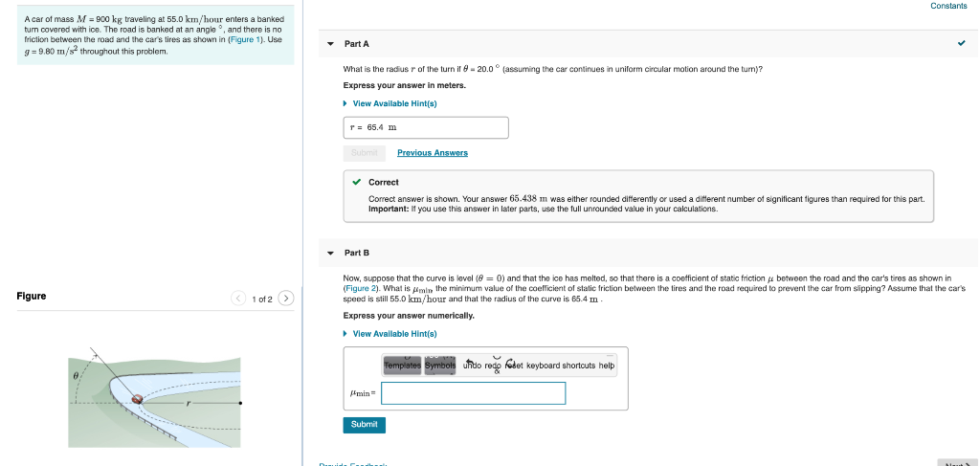
Task: Open the equation editor help
Action: [x=606, y=366]
